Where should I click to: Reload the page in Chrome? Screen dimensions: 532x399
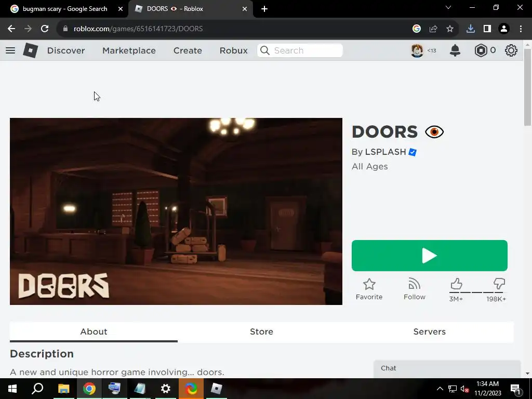coord(45,29)
